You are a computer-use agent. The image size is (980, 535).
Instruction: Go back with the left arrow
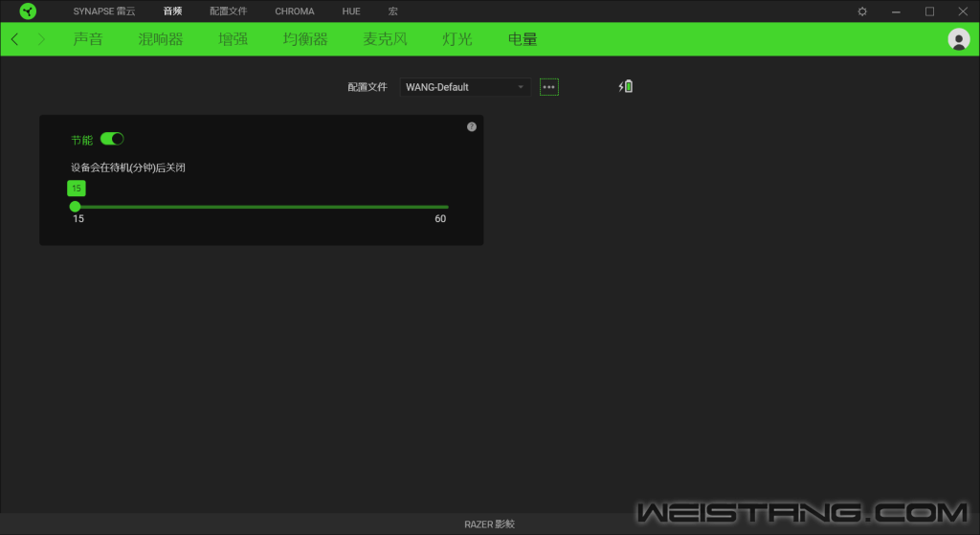(x=15, y=39)
